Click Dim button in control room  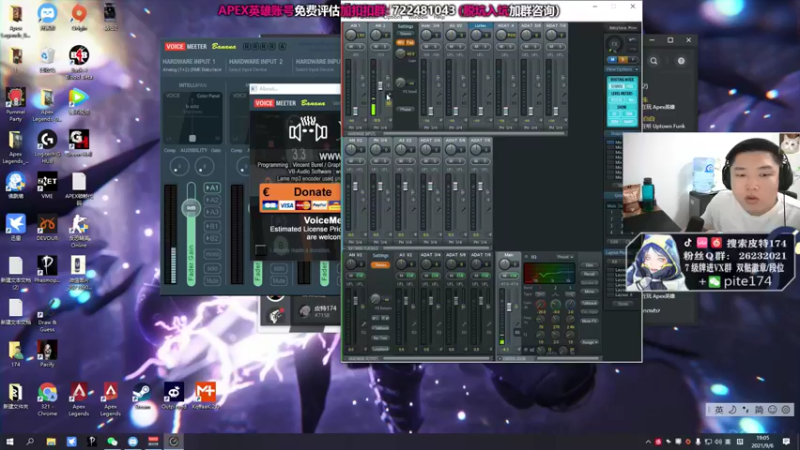(x=589, y=265)
